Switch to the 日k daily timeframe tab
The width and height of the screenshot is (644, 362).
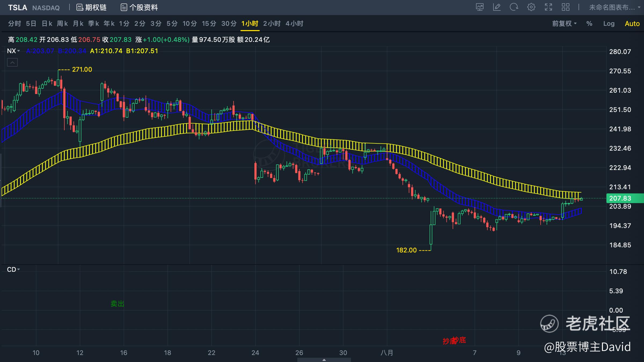click(x=47, y=24)
